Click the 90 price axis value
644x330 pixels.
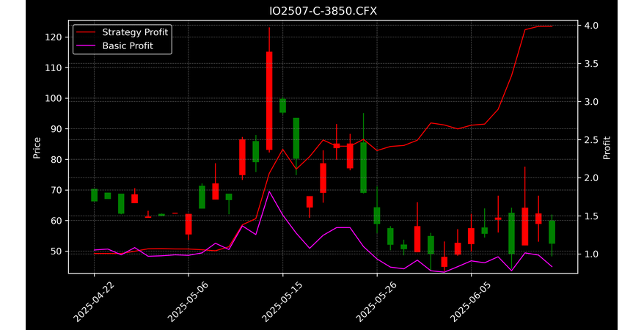tap(56, 129)
